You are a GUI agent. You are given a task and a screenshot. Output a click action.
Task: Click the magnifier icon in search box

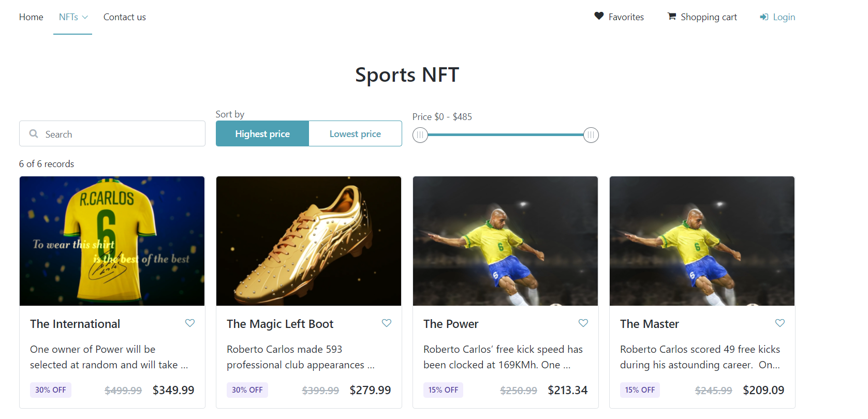(x=34, y=134)
